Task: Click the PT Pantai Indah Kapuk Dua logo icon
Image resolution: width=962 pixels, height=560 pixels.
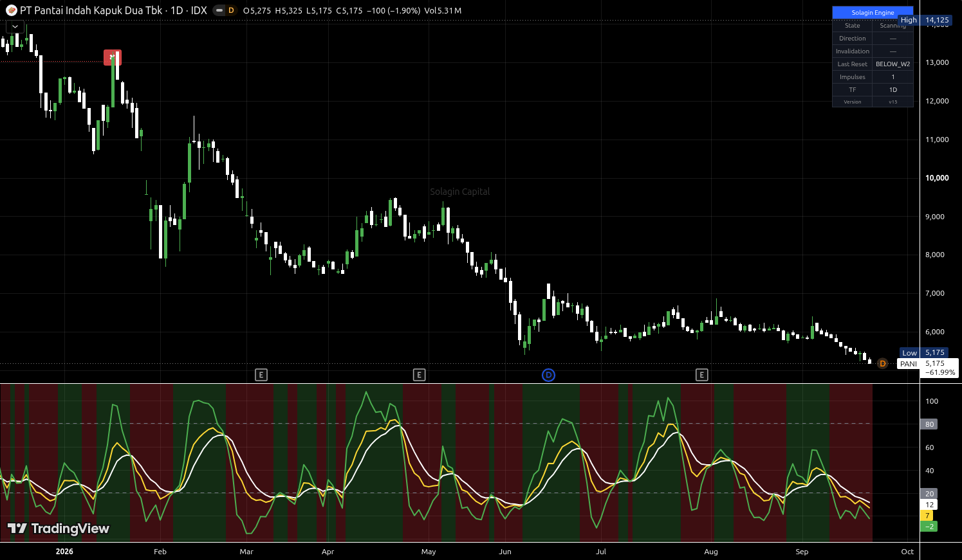Action: [12, 10]
